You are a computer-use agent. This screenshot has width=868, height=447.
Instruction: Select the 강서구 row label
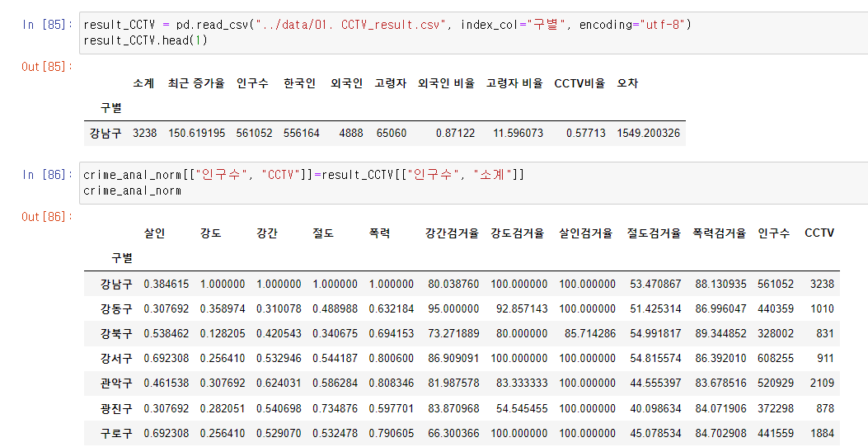116,359
